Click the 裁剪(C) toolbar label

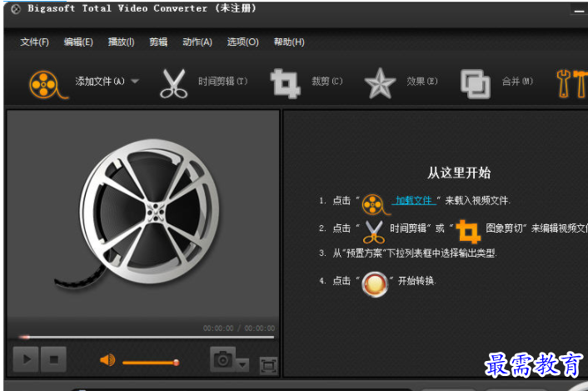tap(327, 81)
